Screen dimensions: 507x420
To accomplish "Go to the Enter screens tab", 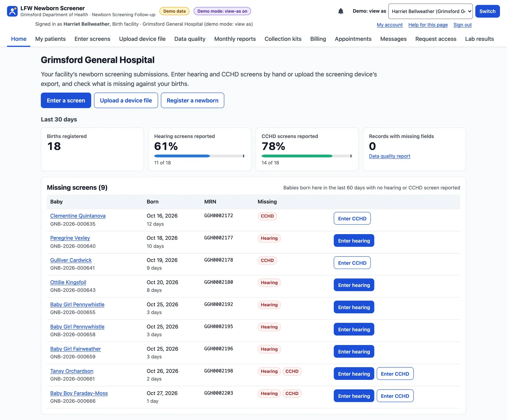I will point(92,39).
